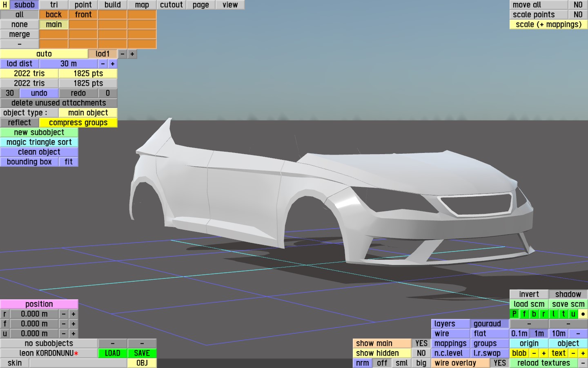Click reload textures button
588x368 pixels.
pyautogui.click(x=544, y=363)
